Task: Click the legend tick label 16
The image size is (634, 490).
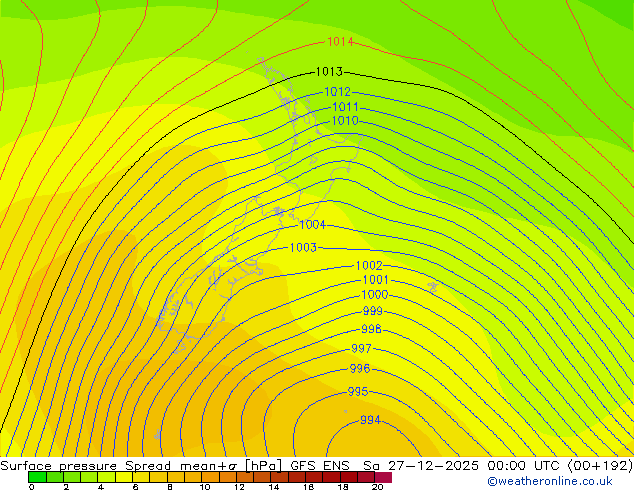Action: (x=309, y=487)
